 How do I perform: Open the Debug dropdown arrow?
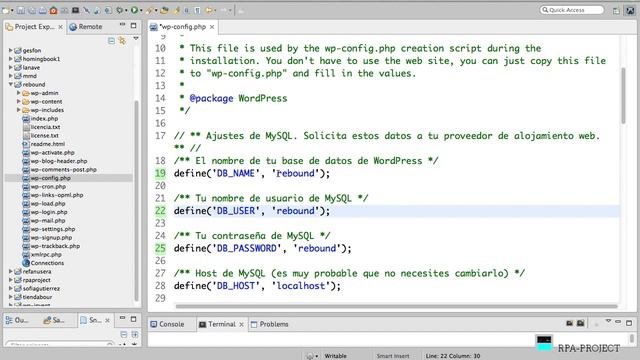coord(126,11)
